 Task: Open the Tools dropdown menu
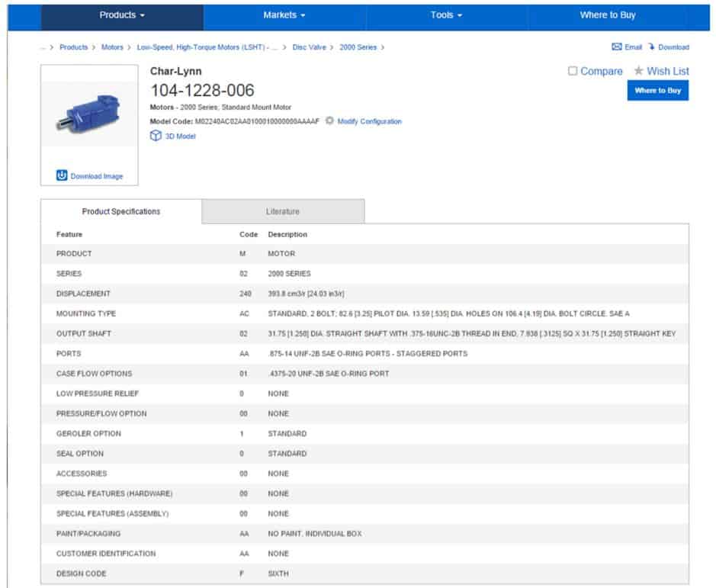point(446,15)
